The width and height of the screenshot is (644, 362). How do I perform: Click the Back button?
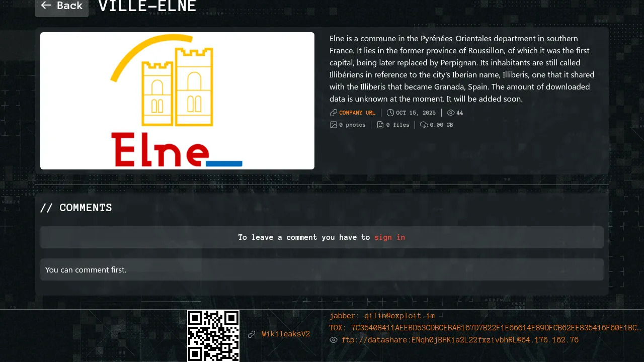pyautogui.click(x=62, y=6)
